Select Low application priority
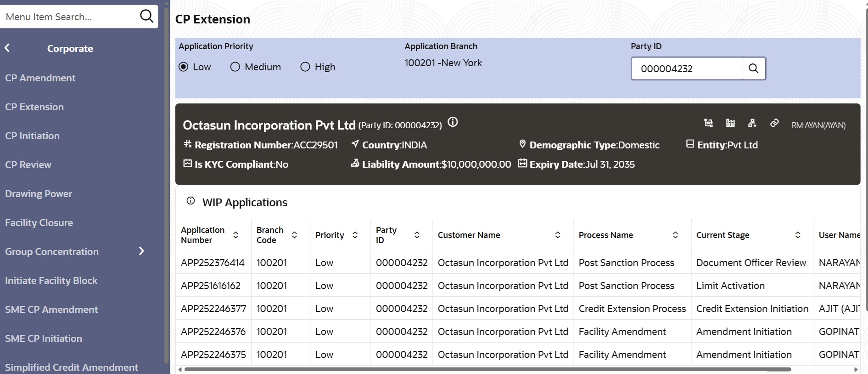This screenshot has height=374, width=868. 184,67
